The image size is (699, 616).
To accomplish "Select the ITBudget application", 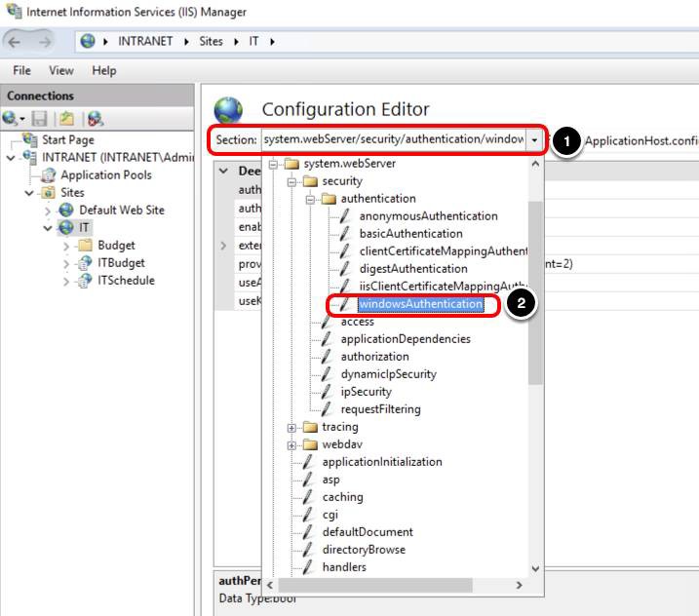I will 121,263.
